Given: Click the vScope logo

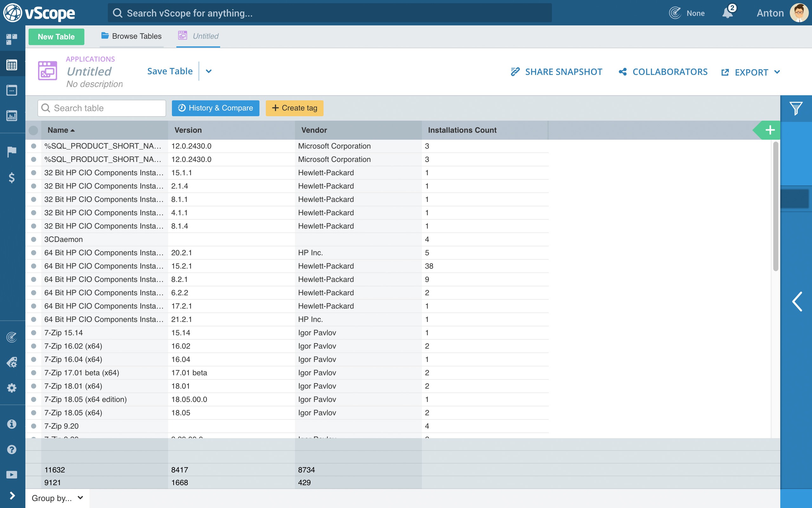Looking at the screenshot, I should 39,13.
